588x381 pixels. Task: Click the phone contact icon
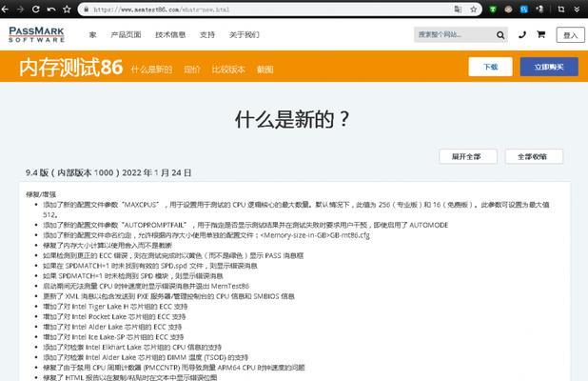tap(522, 34)
